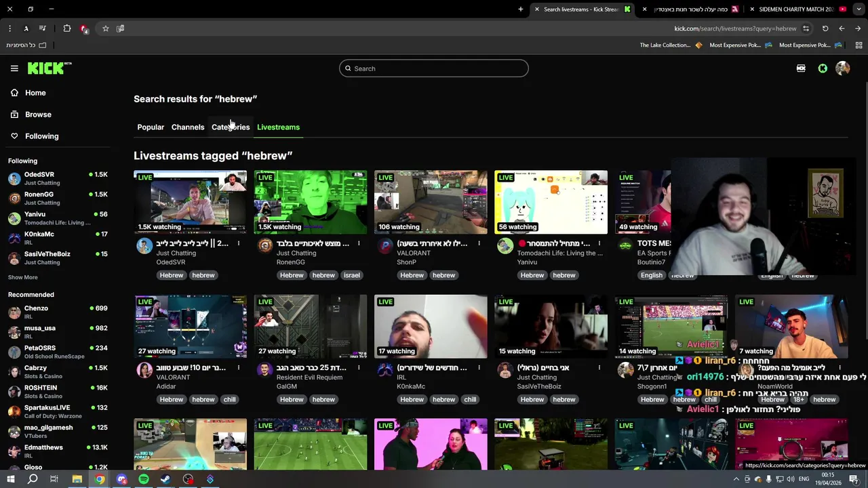Image resolution: width=868 pixels, height=488 pixels.
Task: Open File Explorer from the taskbar
Action: click(77, 479)
